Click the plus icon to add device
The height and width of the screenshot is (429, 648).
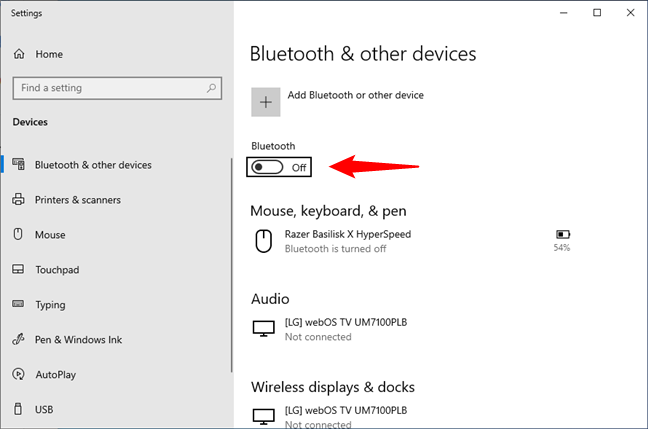[x=266, y=102]
